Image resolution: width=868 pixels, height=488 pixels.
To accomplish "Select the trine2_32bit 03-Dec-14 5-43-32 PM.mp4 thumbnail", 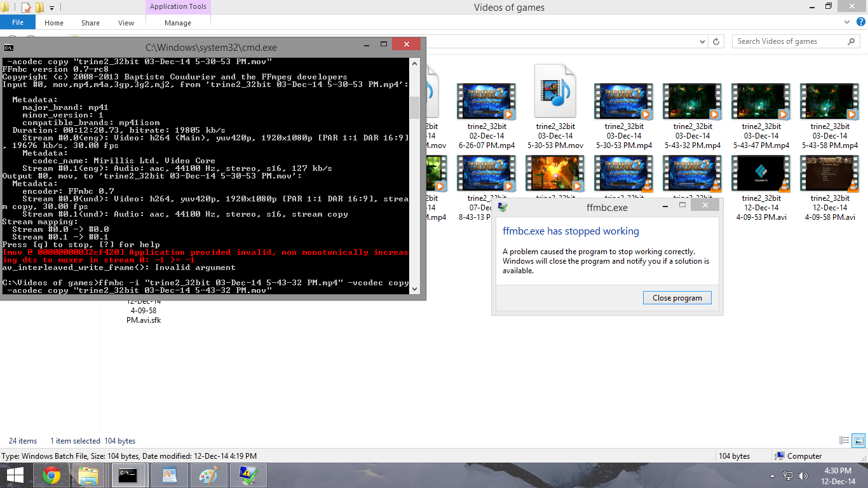I will (693, 102).
